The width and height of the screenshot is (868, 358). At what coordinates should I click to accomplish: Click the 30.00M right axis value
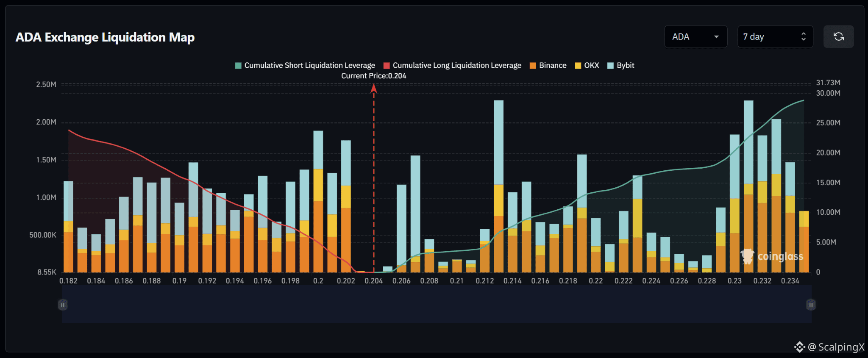coord(828,93)
